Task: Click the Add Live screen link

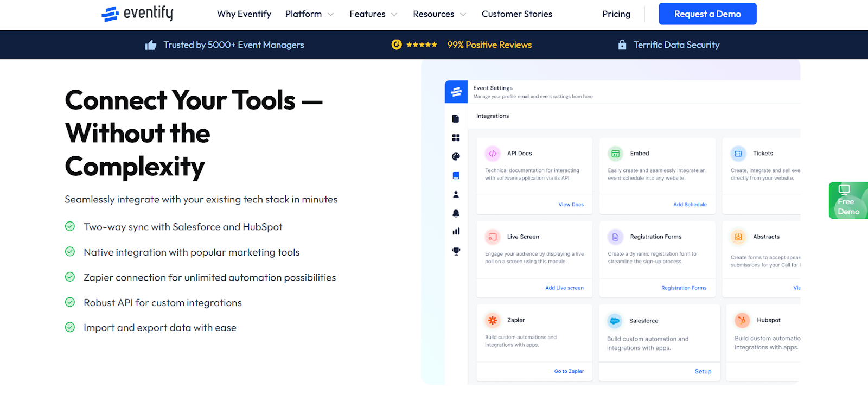Action: [564, 288]
